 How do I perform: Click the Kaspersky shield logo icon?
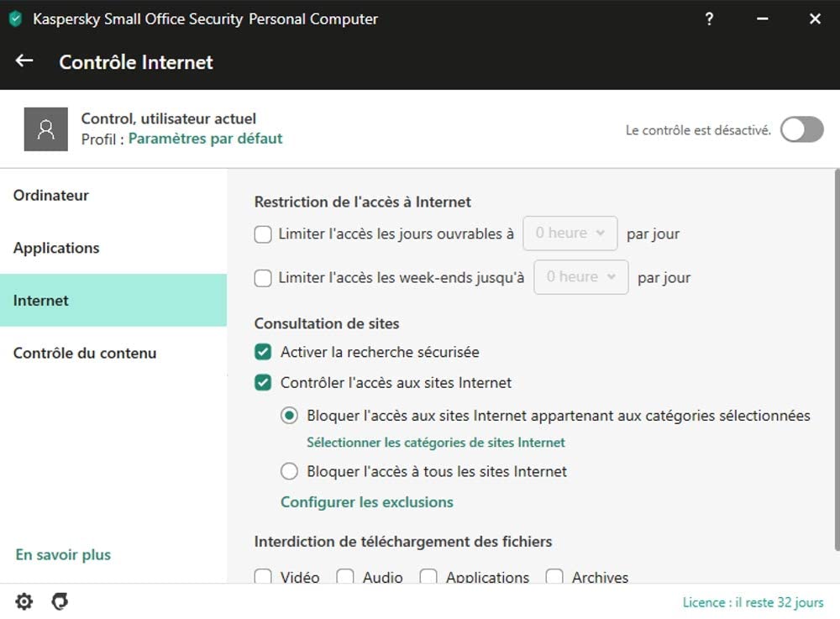[15, 18]
